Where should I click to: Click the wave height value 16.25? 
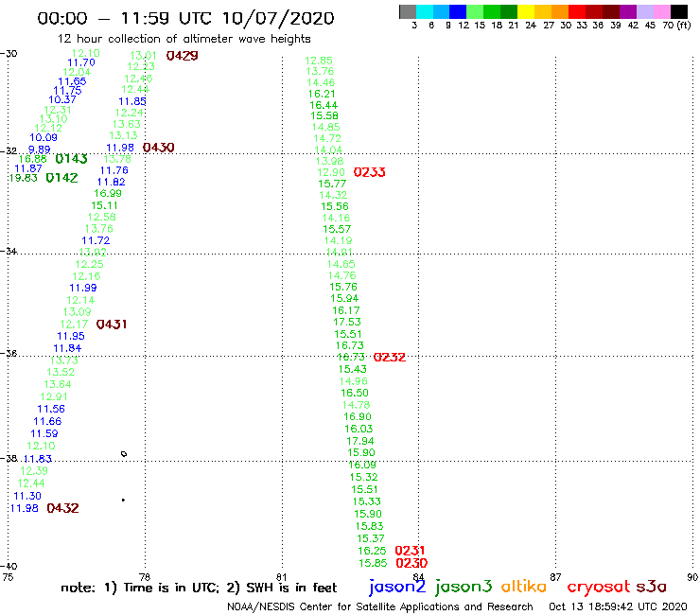click(372, 551)
